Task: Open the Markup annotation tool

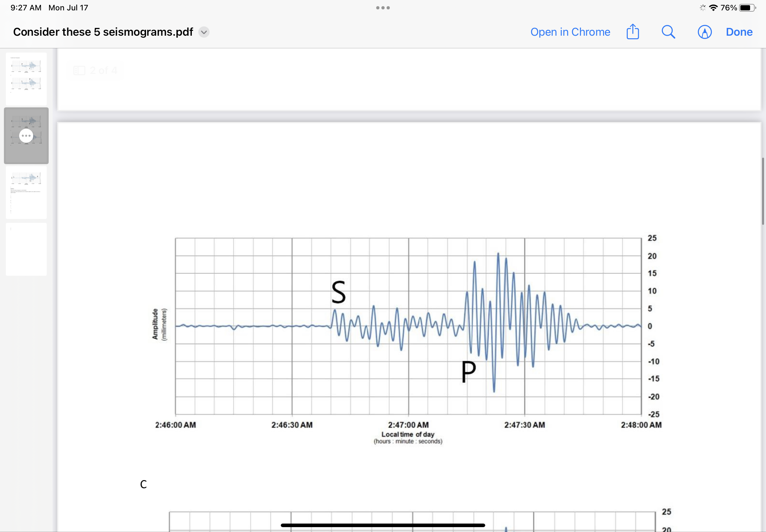Action: (704, 32)
